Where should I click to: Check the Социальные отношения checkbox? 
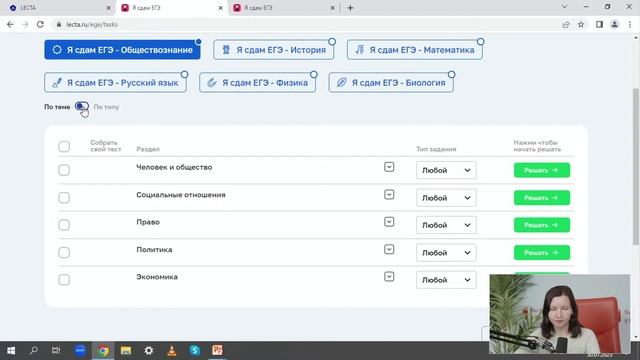pyautogui.click(x=64, y=198)
